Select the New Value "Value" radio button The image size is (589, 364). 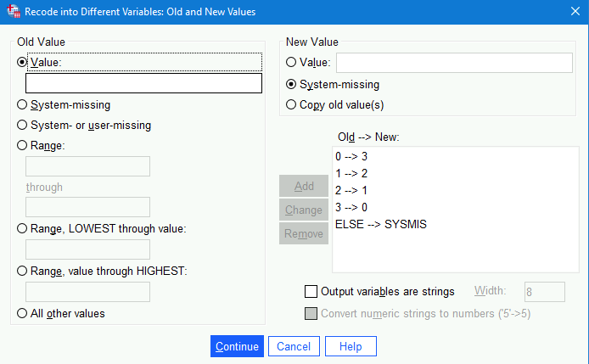(291, 62)
